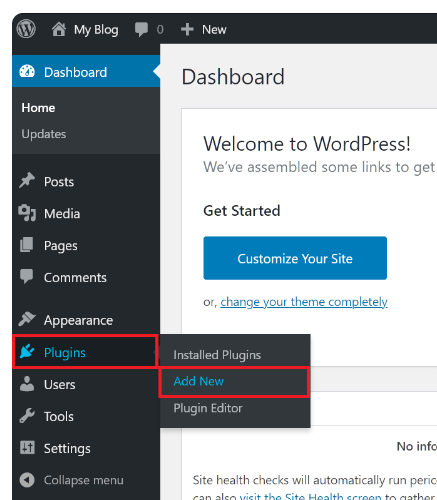Open the Tools menu label

click(x=59, y=416)
